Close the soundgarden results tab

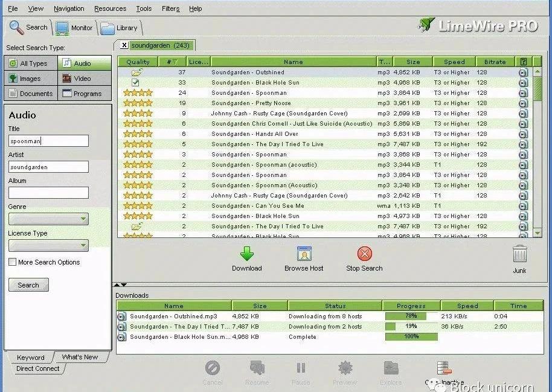point(124,45)
